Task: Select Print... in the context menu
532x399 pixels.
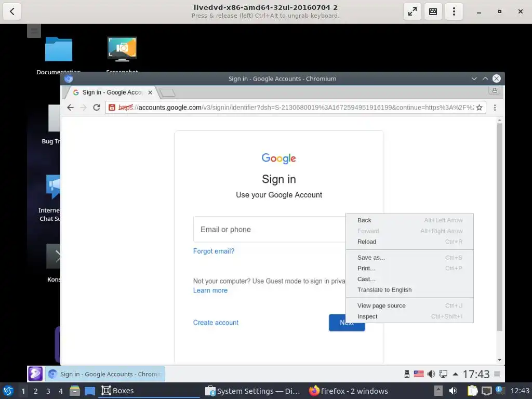Action: point(409,268)
